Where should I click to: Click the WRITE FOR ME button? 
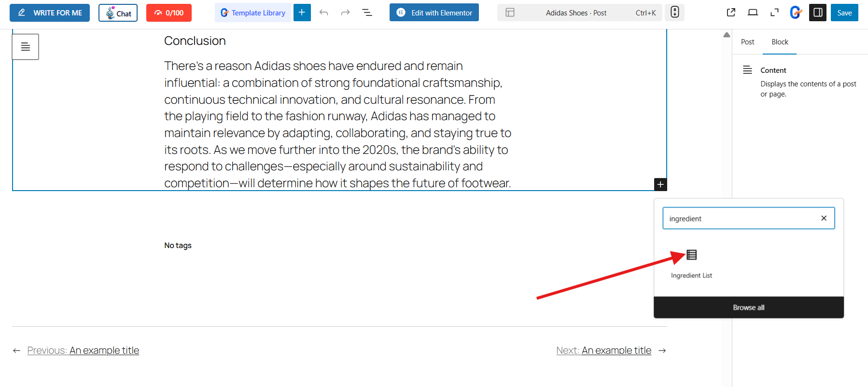pos(50,13)
